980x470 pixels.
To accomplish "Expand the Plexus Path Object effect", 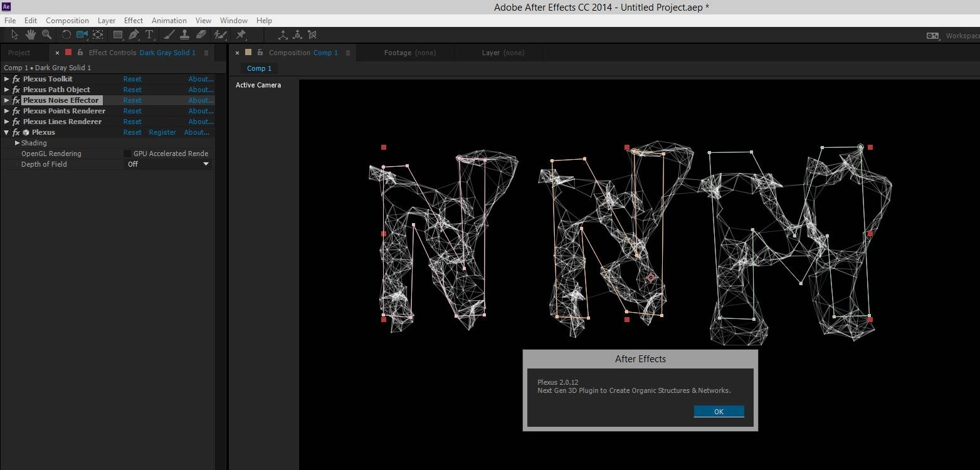I will pos(6,90).
